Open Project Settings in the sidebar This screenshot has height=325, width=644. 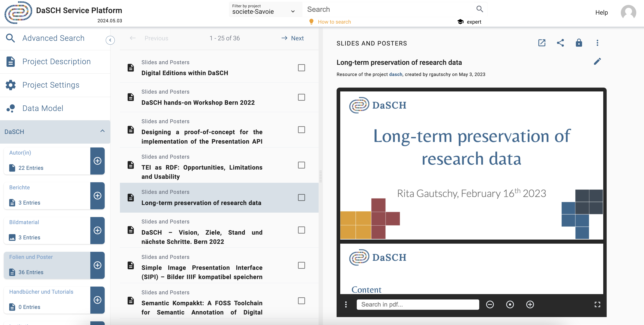tap(50, 85)
